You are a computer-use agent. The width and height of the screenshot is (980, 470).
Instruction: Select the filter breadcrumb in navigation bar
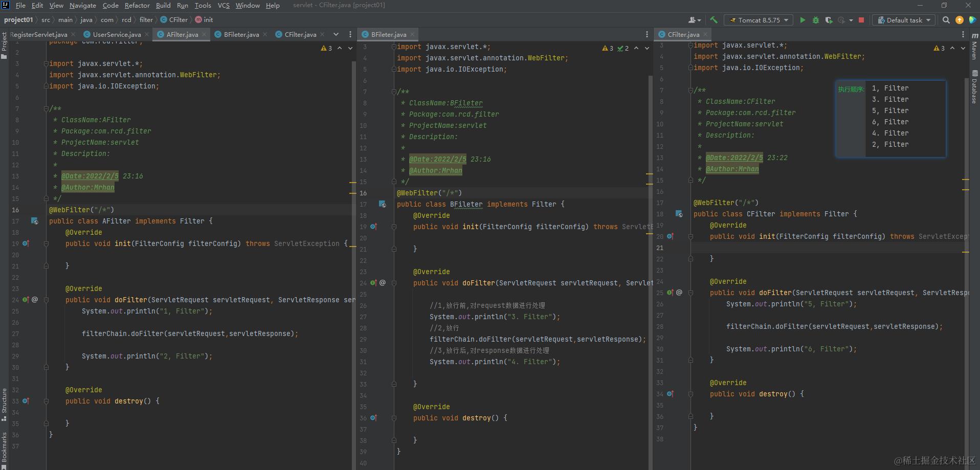[146, 19]
